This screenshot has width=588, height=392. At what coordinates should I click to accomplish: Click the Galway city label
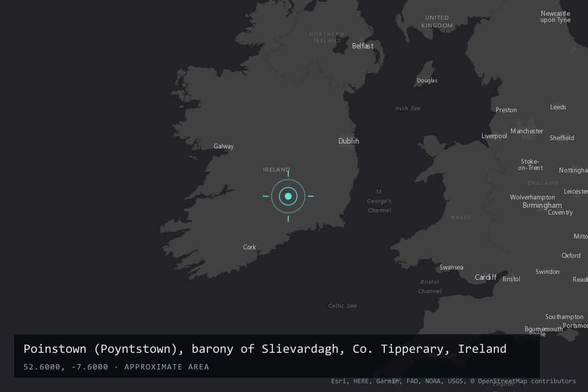coord(223,147)
